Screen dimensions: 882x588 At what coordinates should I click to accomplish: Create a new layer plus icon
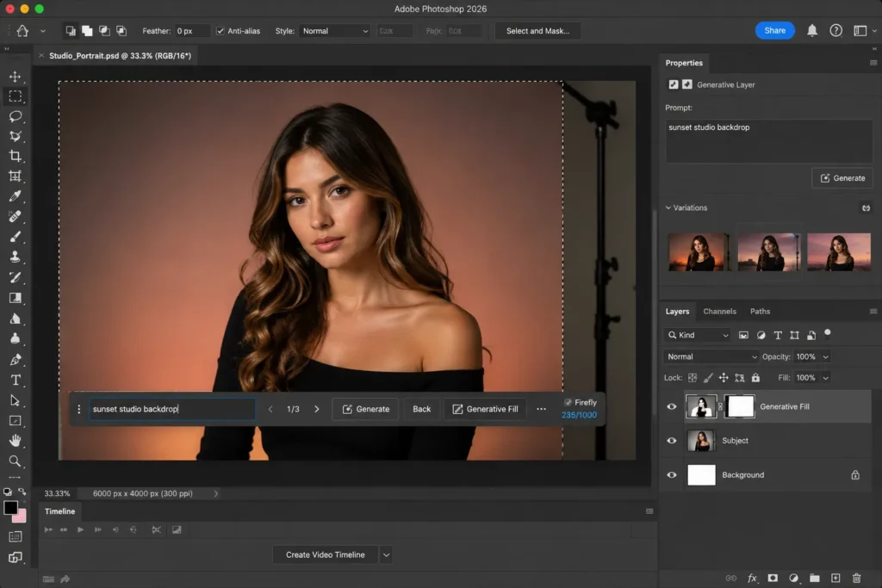click(x=835, y=578)
